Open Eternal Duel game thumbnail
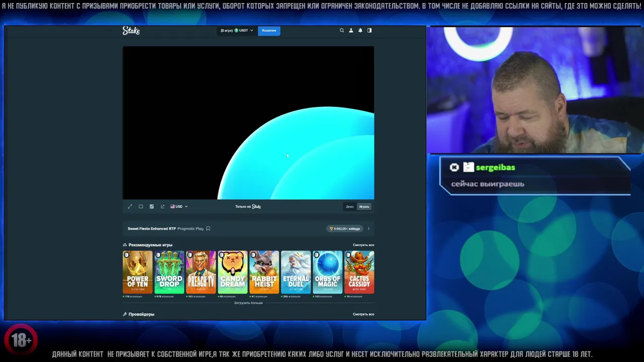 click(x=296, y=272)
